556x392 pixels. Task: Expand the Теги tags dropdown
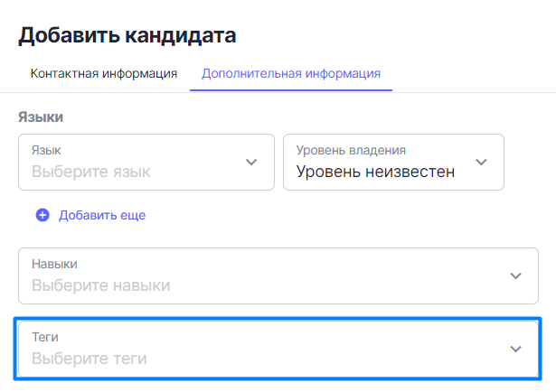[x=278, y=349]
